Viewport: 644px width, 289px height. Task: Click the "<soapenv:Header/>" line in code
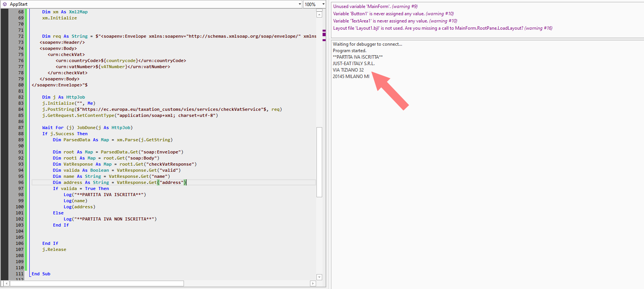(x=62, y=42)
